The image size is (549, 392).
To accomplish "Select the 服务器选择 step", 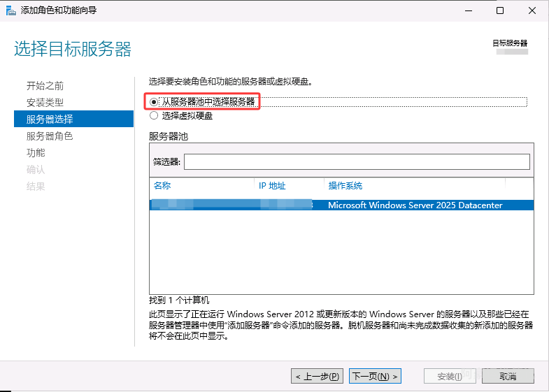I will click(x=49, y=119).
